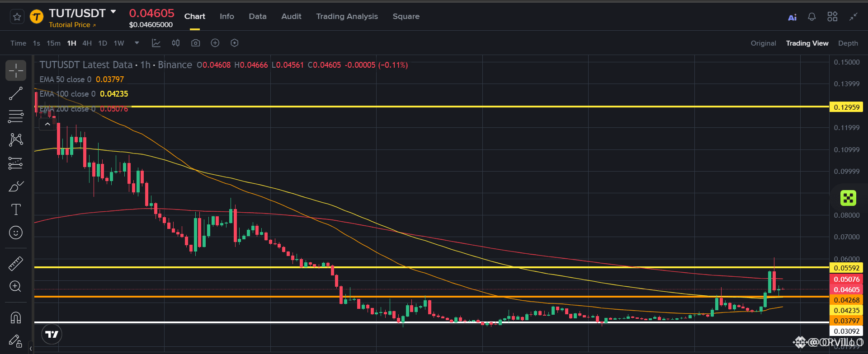Screen dimensions: 868x354
Task: Select the 1H time interval
Action: coord(71,43)
